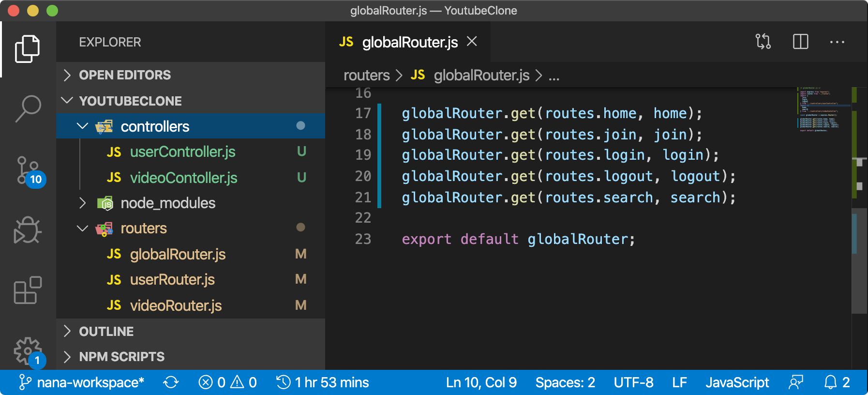Screen dimensions: 868x395
Task: Split the editor to the right
Action: (800, 42)
